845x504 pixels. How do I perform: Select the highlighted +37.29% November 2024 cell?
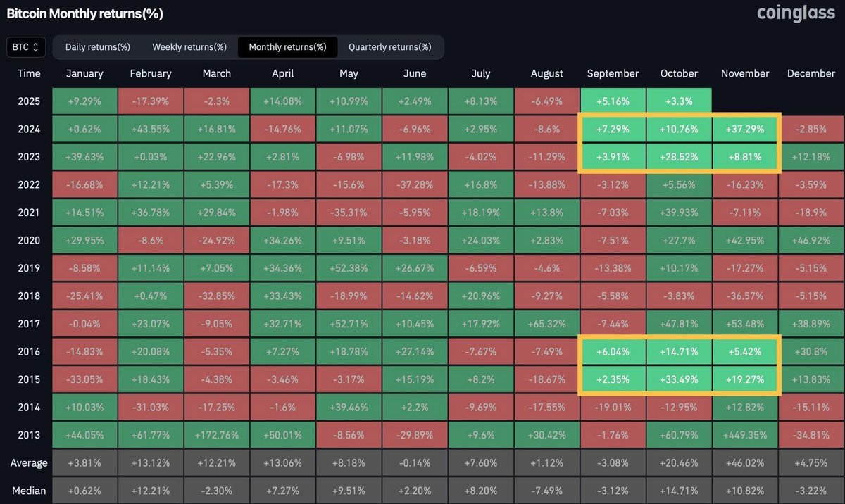click(x=745, y=129)
